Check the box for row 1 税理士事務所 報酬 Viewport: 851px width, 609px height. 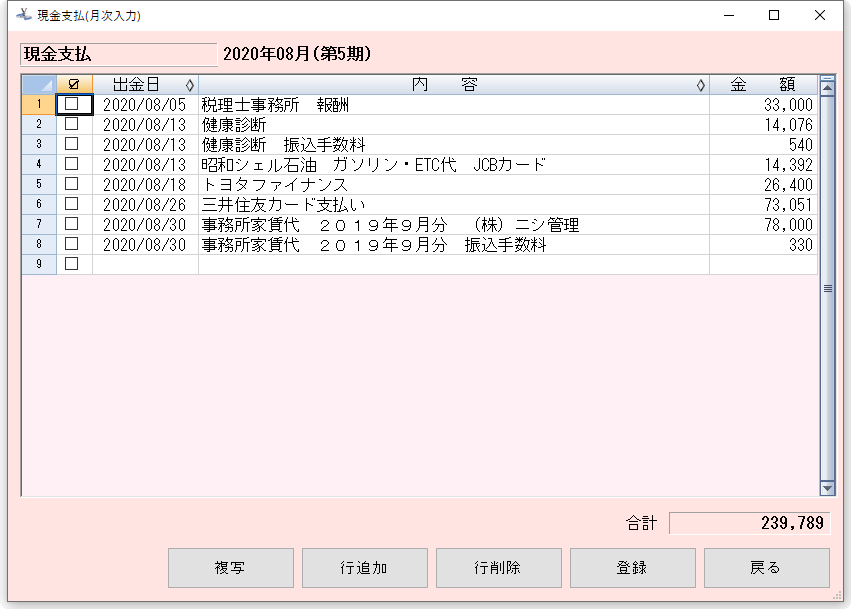[72, 104]
